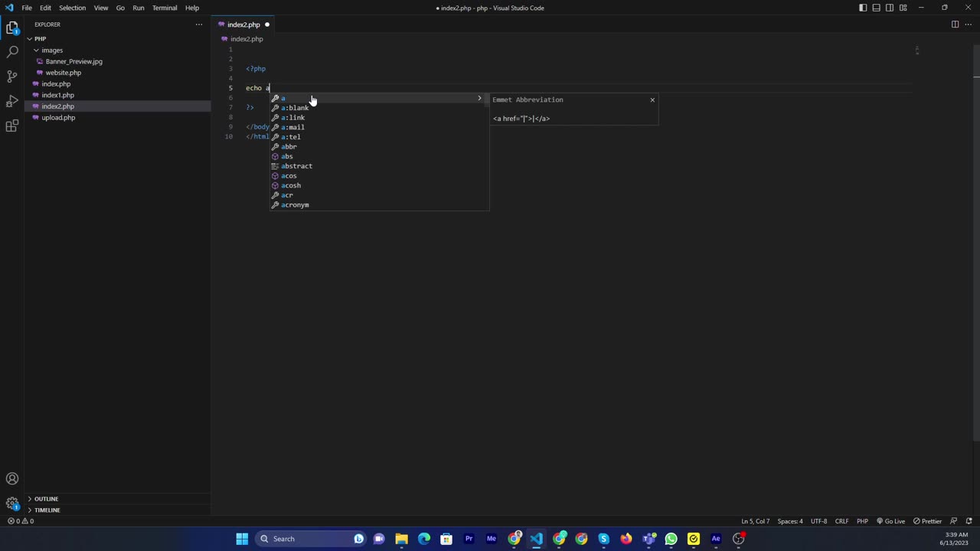This screenshot has height=551, width=980.
Task: Choose the 'a:tel' suggestion
Action: pos(379,137)
